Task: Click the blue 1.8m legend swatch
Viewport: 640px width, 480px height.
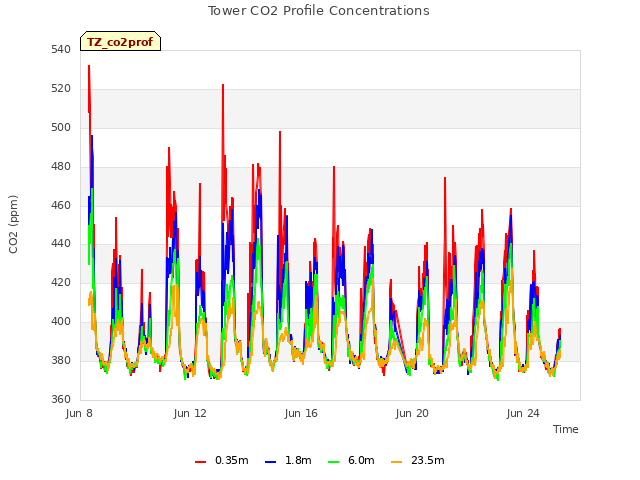Action: [x=271, y=462]
